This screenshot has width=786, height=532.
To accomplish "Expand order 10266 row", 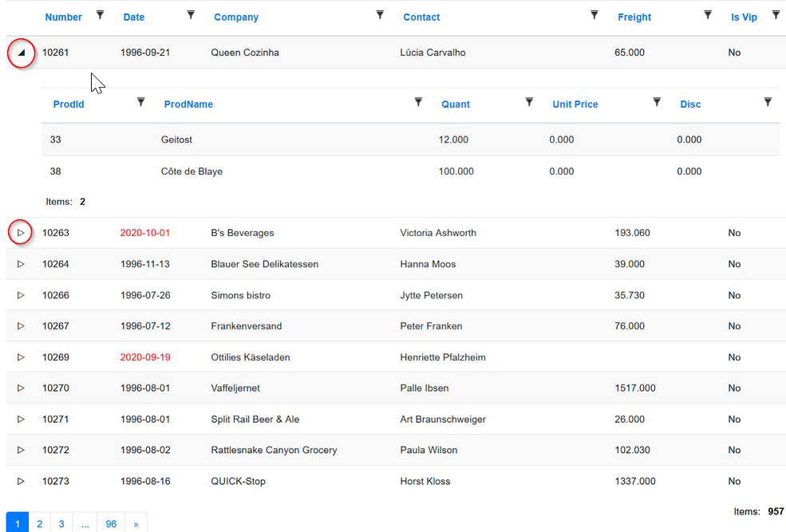I will (x=21, y=295).
